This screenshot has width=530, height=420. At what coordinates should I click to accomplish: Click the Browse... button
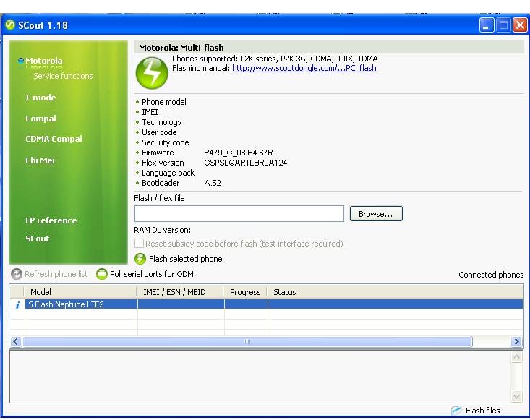[x=376, y=214]
